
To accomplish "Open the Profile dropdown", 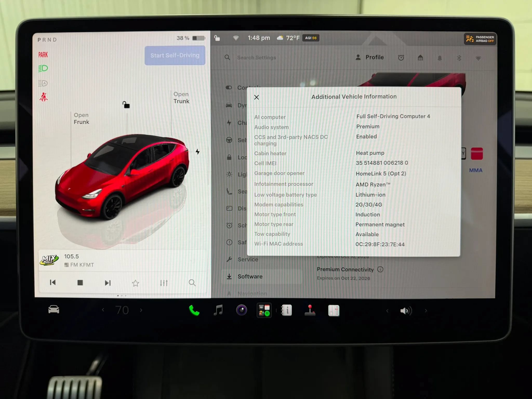I will pos(369,57).
